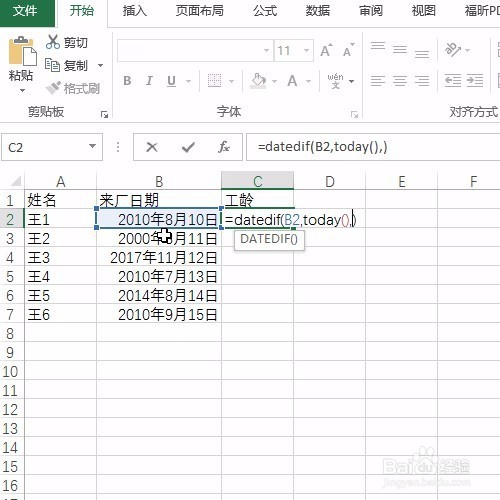Viewport: 500px width, 500px height.
Task: Expand fill color palette arrow
Action: click(274, 81)
